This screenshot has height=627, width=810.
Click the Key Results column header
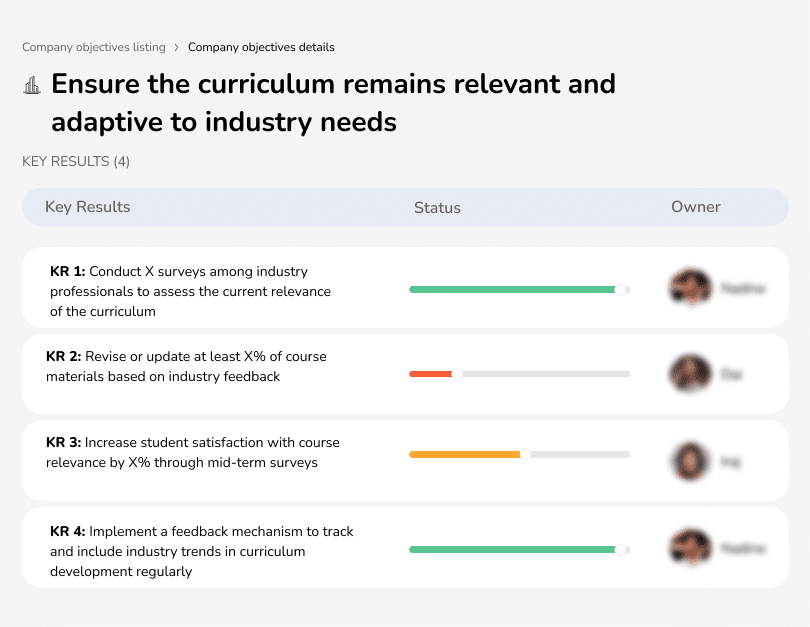[88, 207]
